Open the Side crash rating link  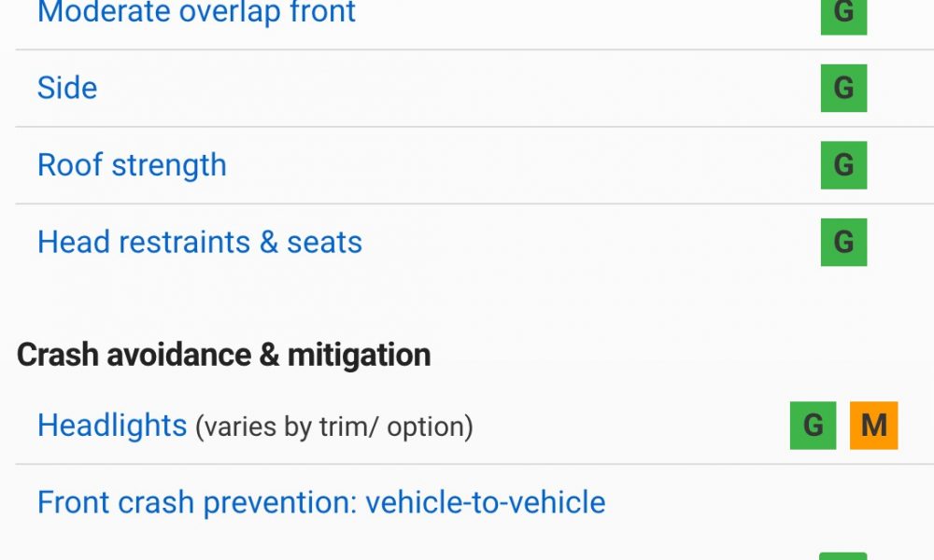(x=66, y=88)
